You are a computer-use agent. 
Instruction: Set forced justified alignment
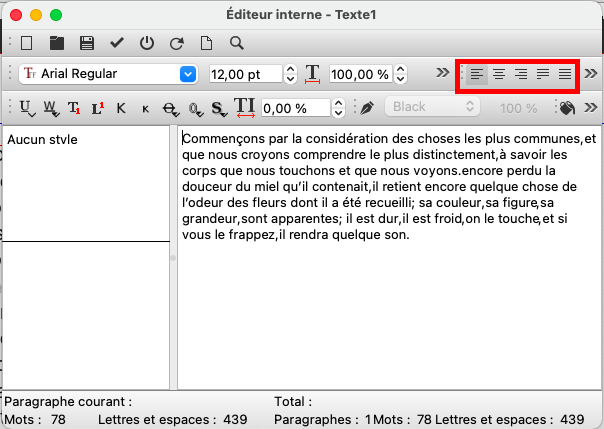point(565,74)
